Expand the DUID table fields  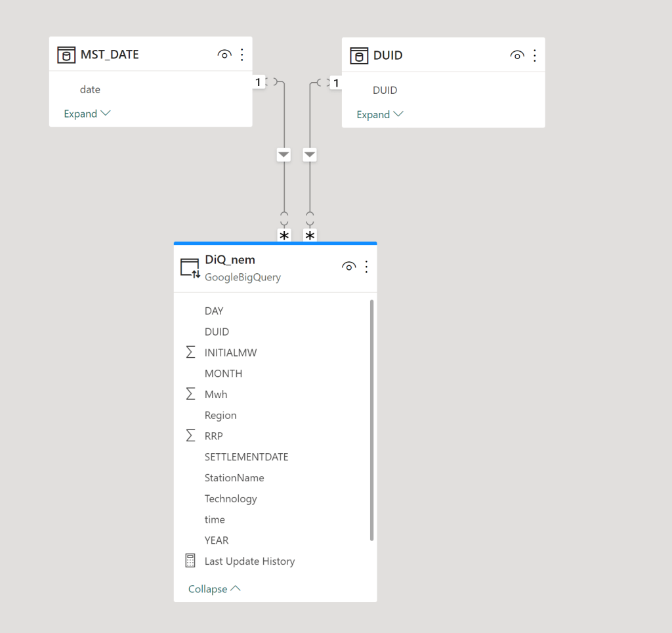coord(379,114)
